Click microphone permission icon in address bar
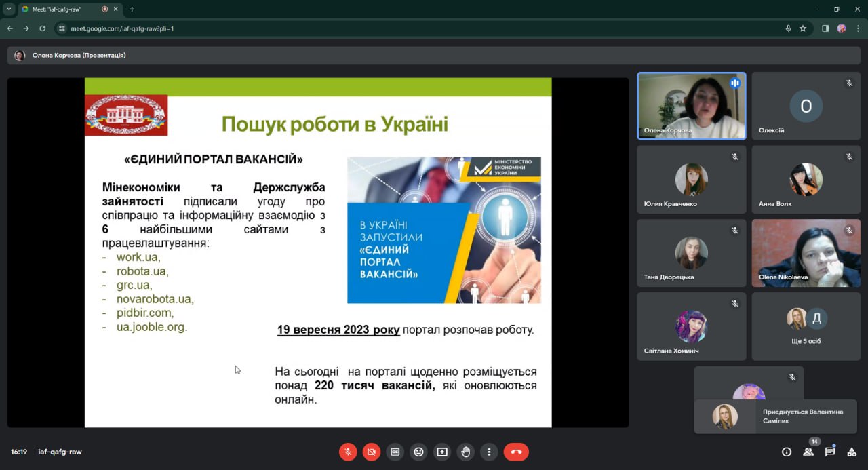This screenshot has height=470, width=868. (x=788, y=28)
